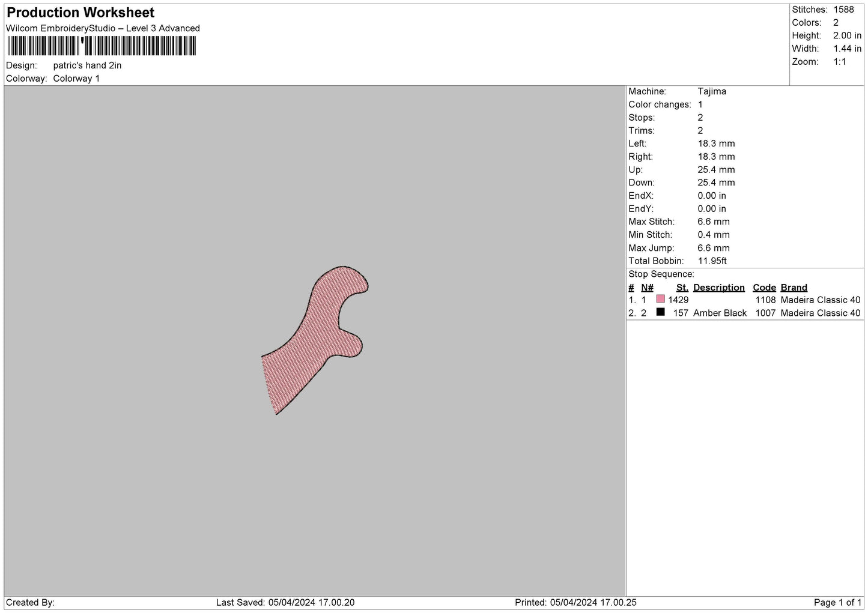Viewport: 868px width, 613px height.
Task: Select the Description column header
Action: 718,288
